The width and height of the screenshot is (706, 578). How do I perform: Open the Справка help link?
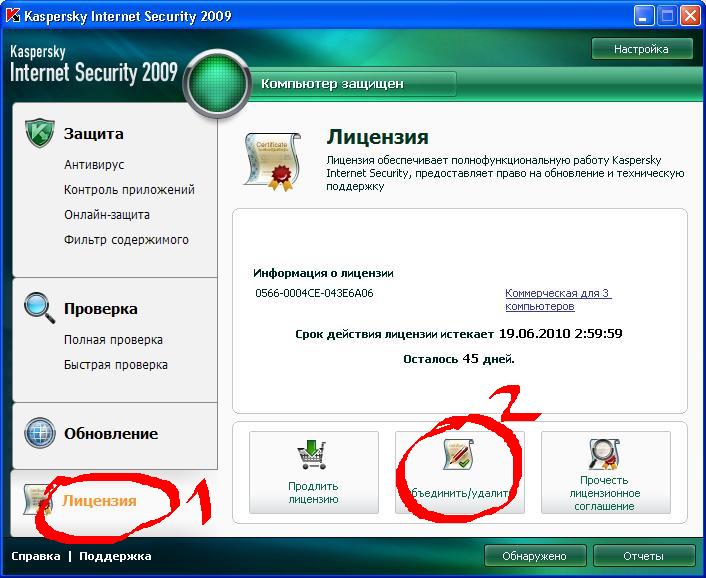tap(36, 556)
